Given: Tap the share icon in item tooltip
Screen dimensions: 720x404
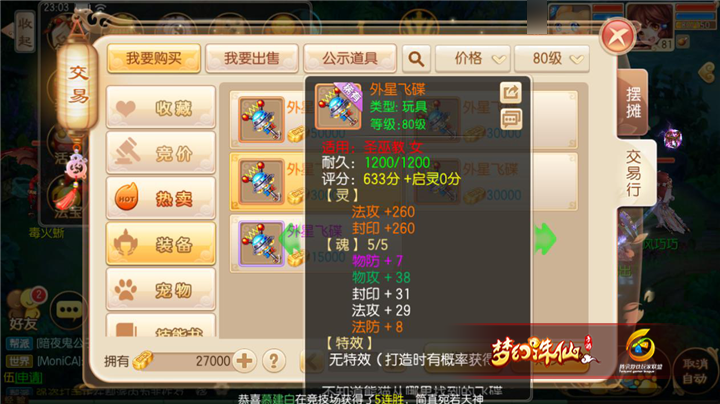Looking at the screenshot, I should [x=511, y=92].
